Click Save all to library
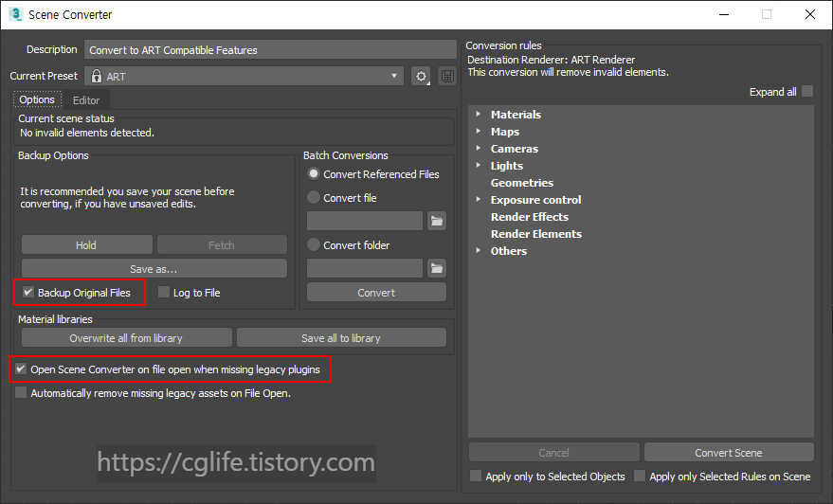This screenshot has height=504, width=833. 341,338
